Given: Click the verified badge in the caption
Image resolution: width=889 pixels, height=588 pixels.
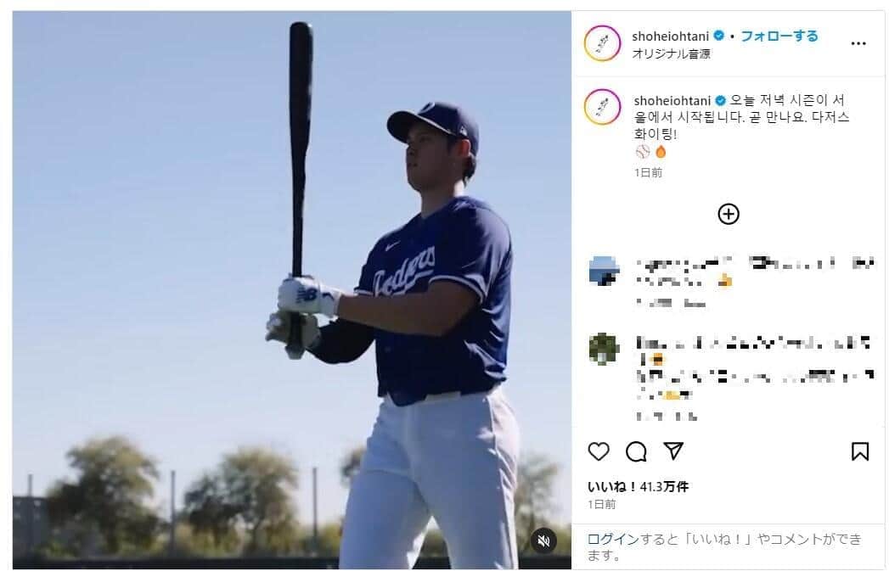Looking at the screenshot, I should pos(718,99).
